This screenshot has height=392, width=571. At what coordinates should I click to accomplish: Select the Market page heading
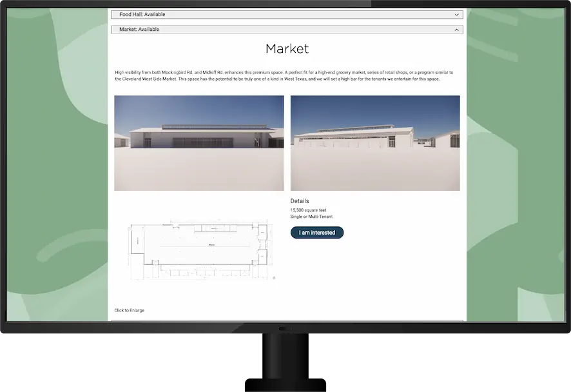[287, 48]
